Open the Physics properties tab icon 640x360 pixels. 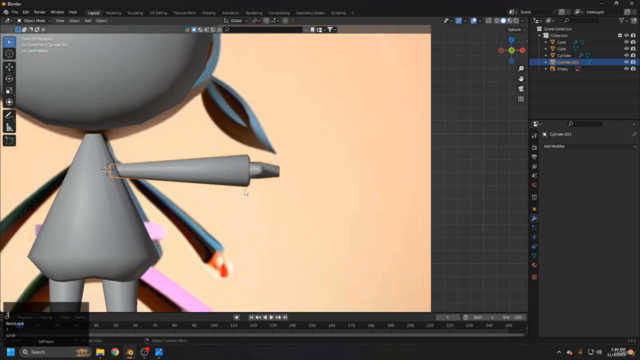tap(534, 237)
